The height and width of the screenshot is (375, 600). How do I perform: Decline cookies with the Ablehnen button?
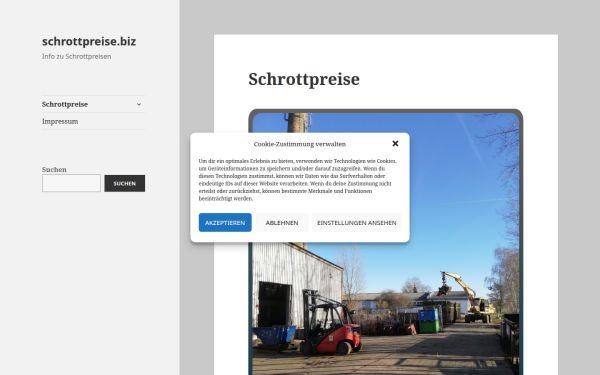pos(282,222)
